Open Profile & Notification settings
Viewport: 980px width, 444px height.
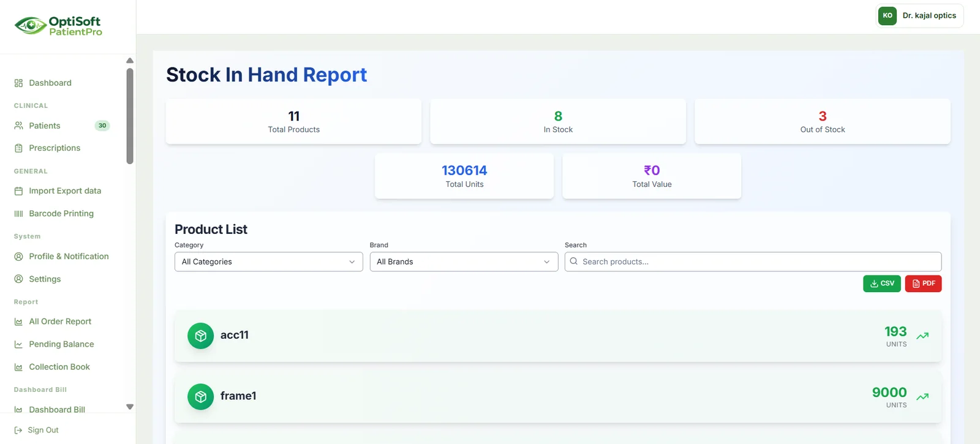[x=69, y=257]
